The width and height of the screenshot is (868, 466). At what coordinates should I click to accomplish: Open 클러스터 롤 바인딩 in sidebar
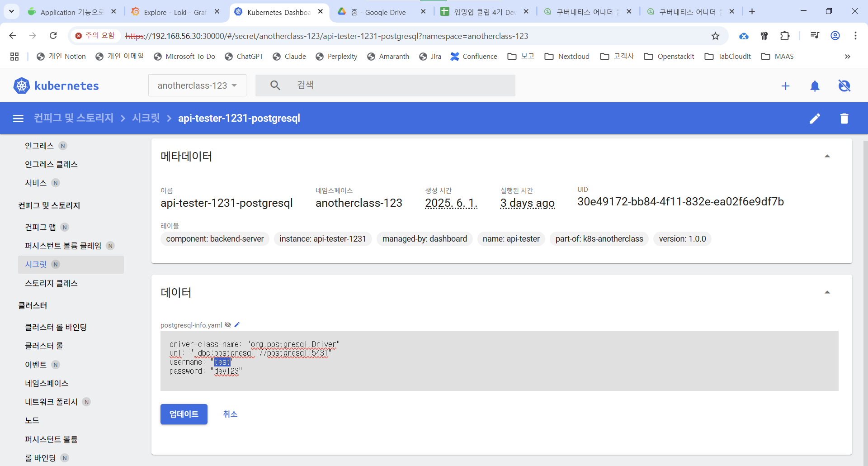click(x=56, y=327)
